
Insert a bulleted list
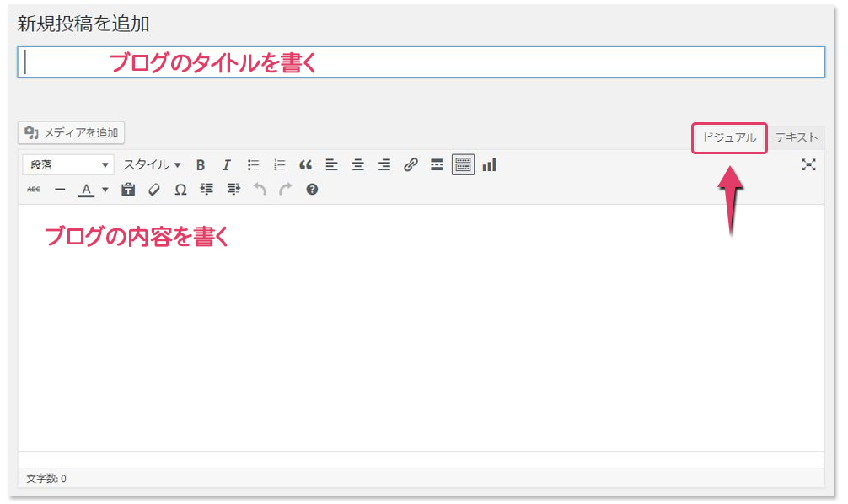pos(253,165)
